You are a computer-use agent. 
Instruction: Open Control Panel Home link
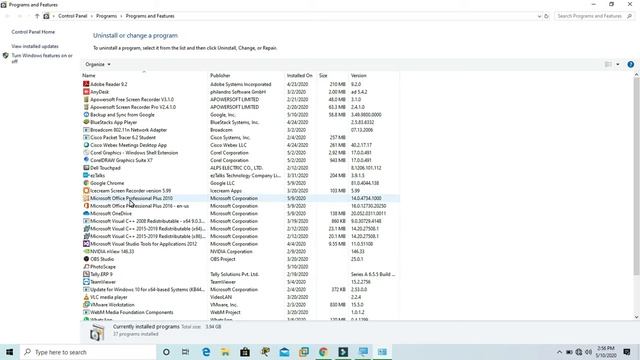[33, 32]
